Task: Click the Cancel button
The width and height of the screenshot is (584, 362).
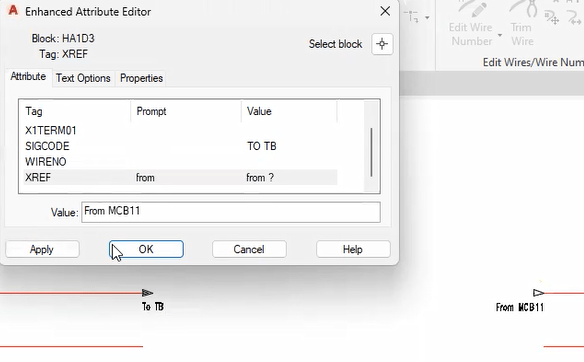Action: [249, 249]
